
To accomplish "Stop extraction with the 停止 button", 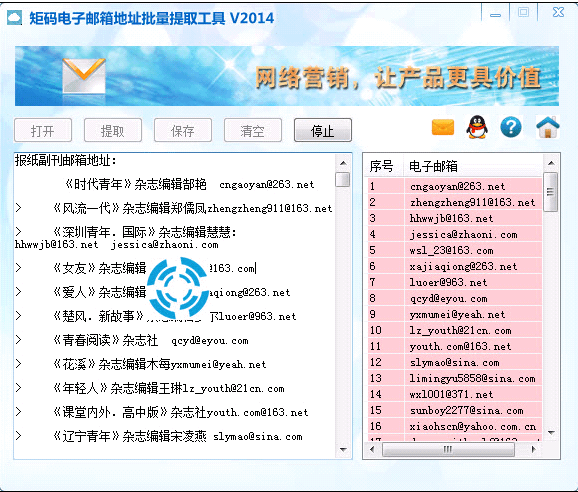I will (x=323, y=130).
